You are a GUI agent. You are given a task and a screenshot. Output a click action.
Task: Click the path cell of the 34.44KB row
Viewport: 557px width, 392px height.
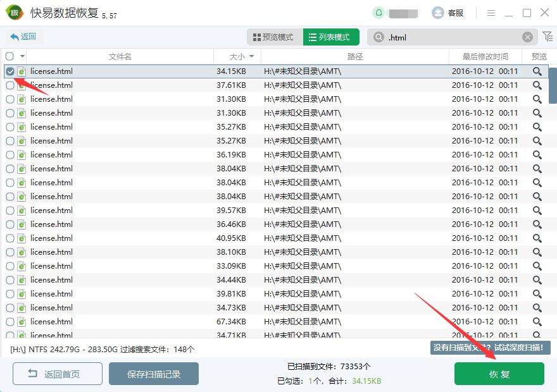click(x=303, y=280)
